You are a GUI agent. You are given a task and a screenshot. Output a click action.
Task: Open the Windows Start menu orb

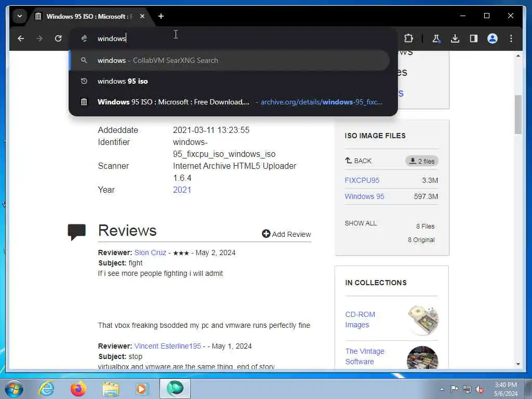pos(14,389)
